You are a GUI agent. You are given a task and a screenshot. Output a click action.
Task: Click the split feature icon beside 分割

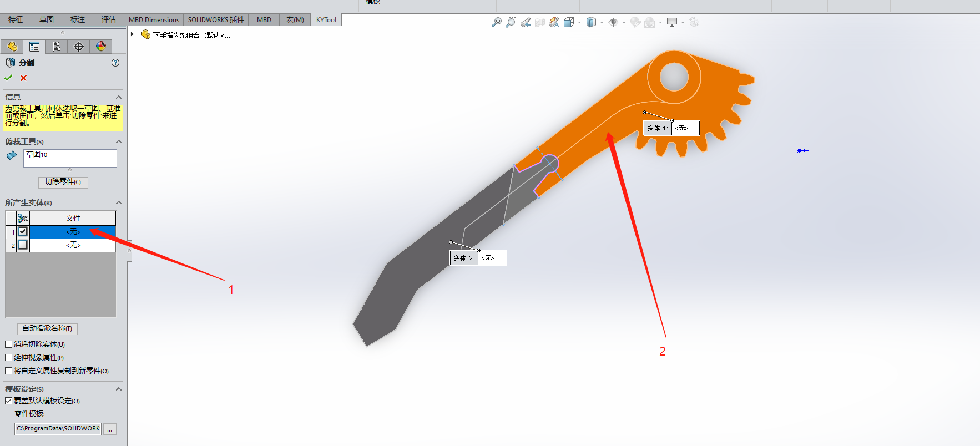click(x=11, y=63)
